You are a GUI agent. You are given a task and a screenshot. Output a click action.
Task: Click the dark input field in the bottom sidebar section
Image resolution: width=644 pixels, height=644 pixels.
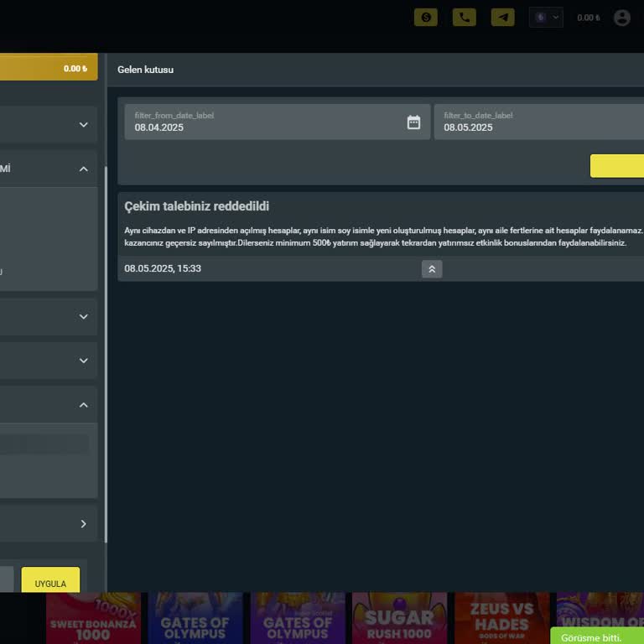(44, 444)
